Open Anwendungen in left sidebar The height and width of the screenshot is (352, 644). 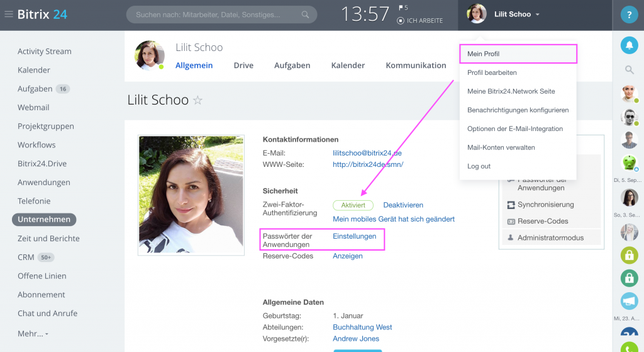[43, 183]
